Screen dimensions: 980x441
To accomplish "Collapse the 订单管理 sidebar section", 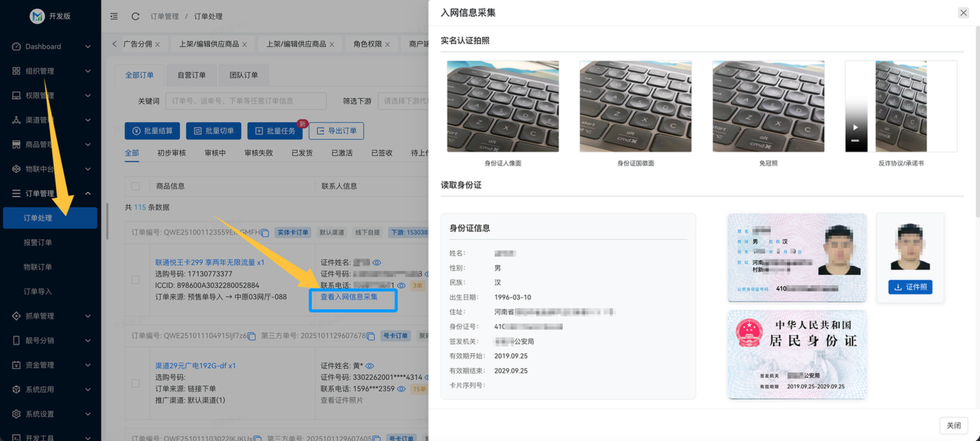I will [51, 194].
